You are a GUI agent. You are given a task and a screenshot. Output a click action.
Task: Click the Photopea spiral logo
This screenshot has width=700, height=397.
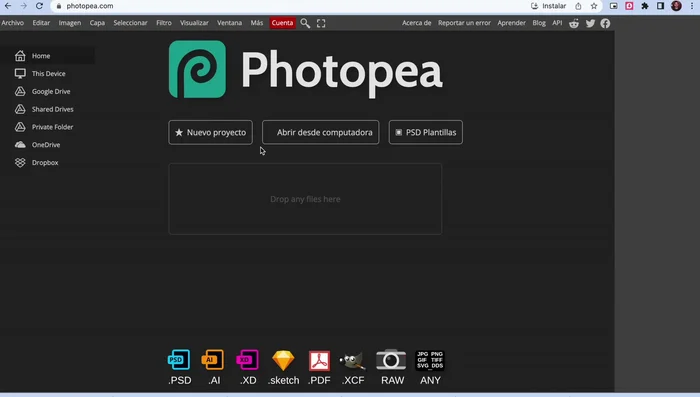[x=197, y=69]
